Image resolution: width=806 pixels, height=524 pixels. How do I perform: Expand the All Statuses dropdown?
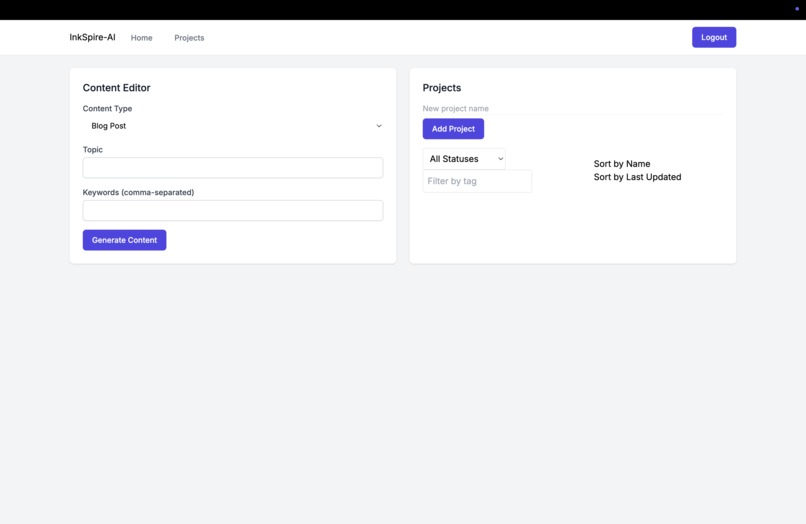point(464,159)
